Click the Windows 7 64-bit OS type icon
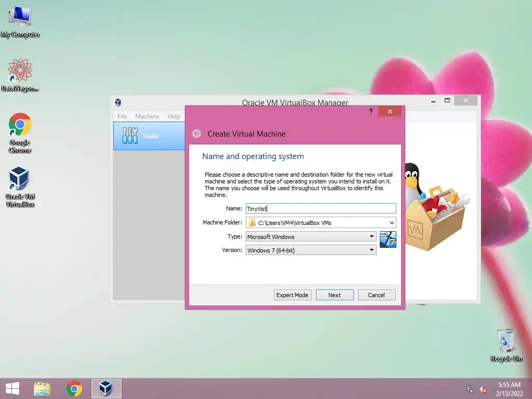532x399 pixels. (x=388, y=239)
